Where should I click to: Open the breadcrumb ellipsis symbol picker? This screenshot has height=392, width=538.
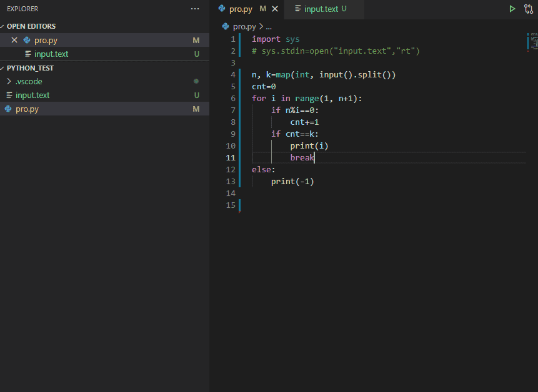pyautogui.click(x=269, y=27)
